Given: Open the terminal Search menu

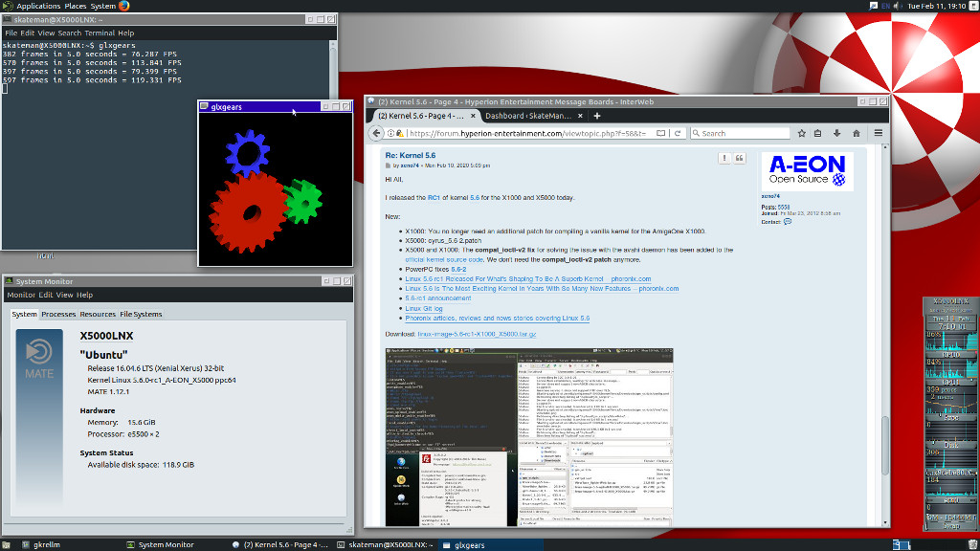Looking at the screenshot, I should [x=69, y=33].
